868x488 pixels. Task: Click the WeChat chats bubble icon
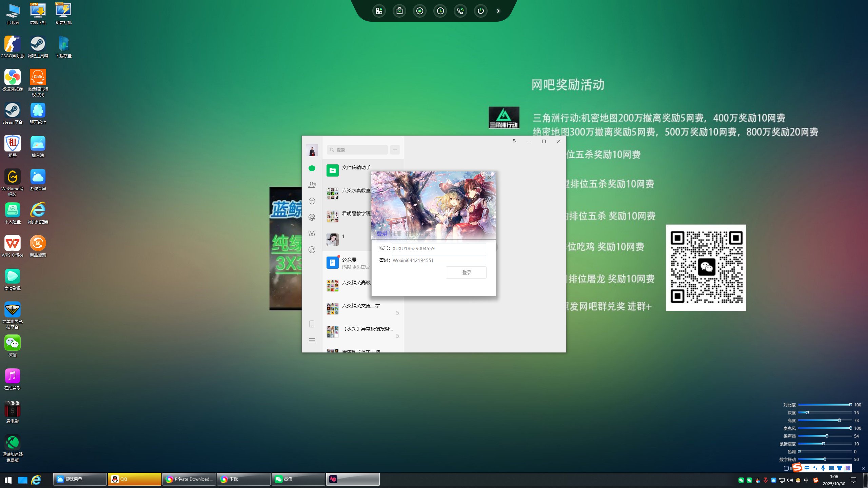[x=312, y=168]
